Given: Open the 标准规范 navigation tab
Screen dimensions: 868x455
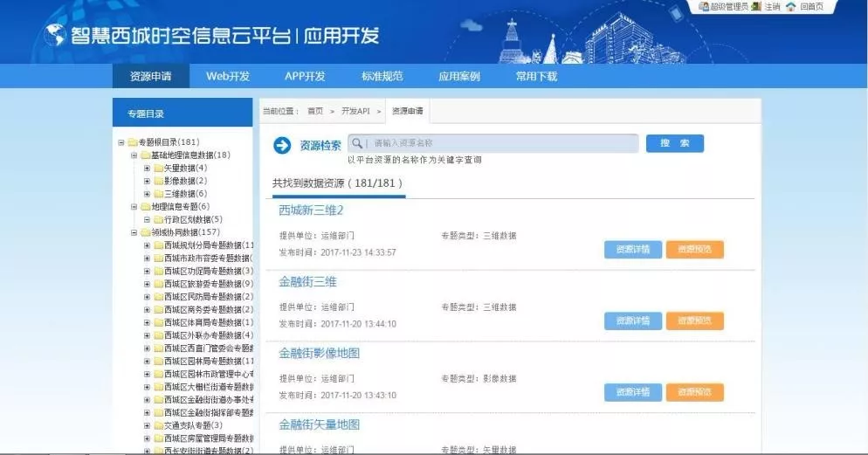Looking at the screenshot, I should [x=382, y=76].
